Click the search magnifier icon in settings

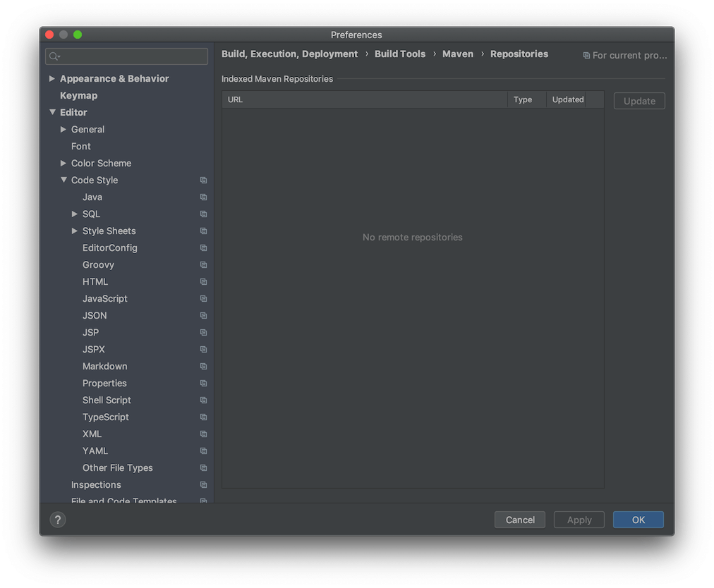54,56
